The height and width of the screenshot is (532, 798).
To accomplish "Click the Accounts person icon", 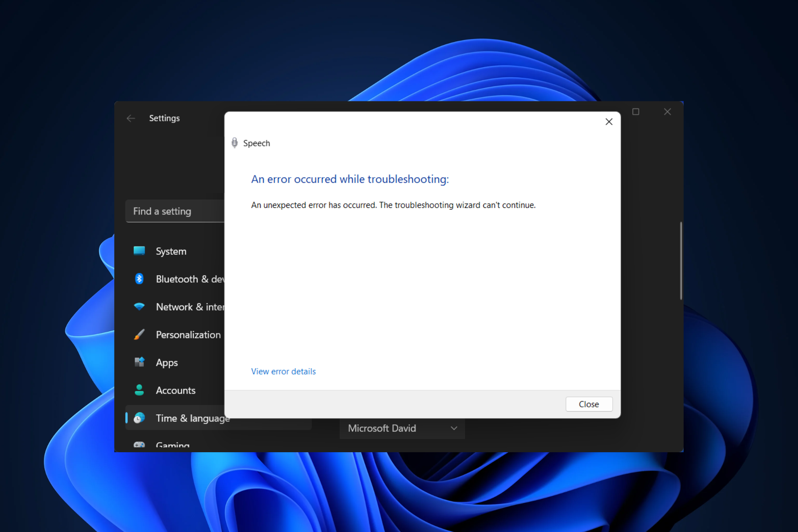I will [x=139, y=390].
